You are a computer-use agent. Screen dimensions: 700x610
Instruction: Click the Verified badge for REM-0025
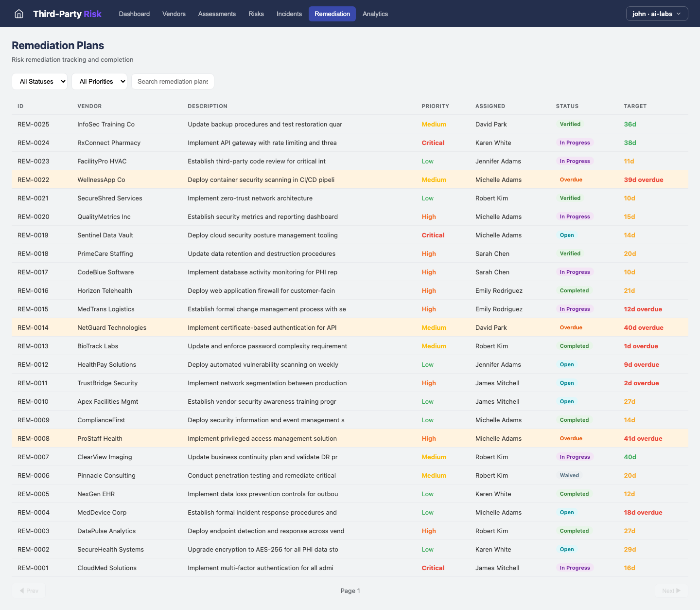coord(570,124)
